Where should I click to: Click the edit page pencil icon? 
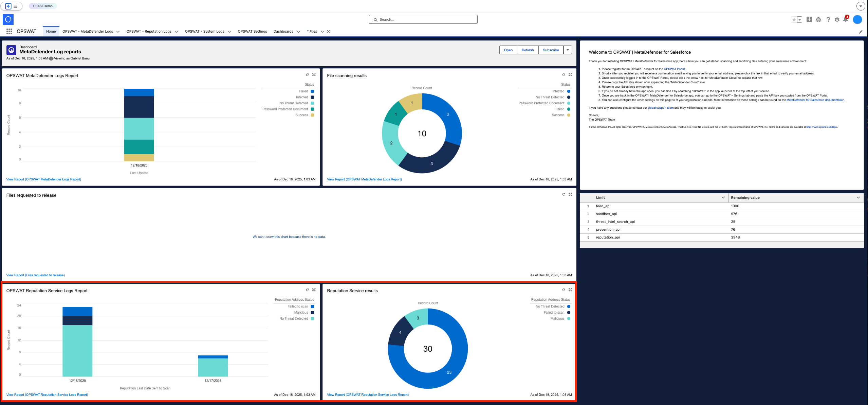point(860,32)
